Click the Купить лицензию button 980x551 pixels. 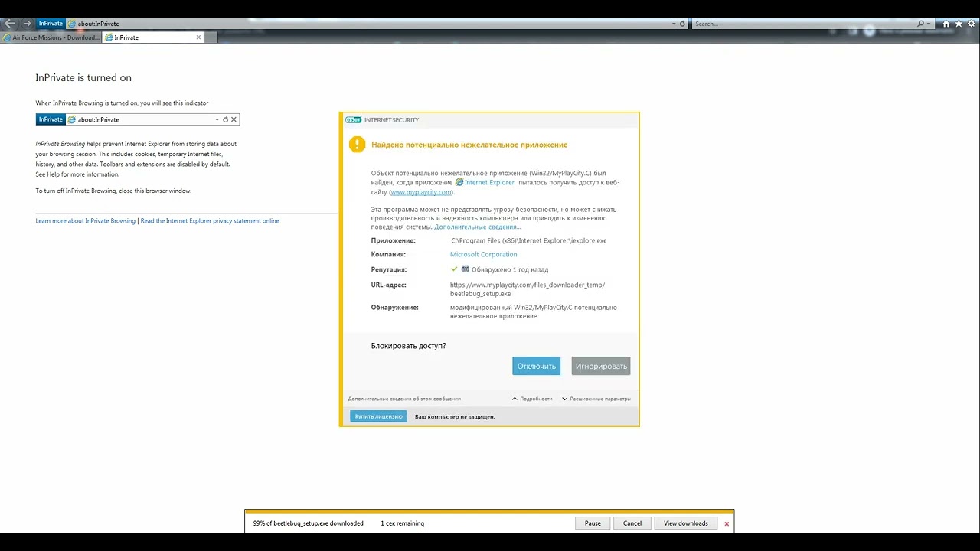pyautogui.click(x=378, y=416)
